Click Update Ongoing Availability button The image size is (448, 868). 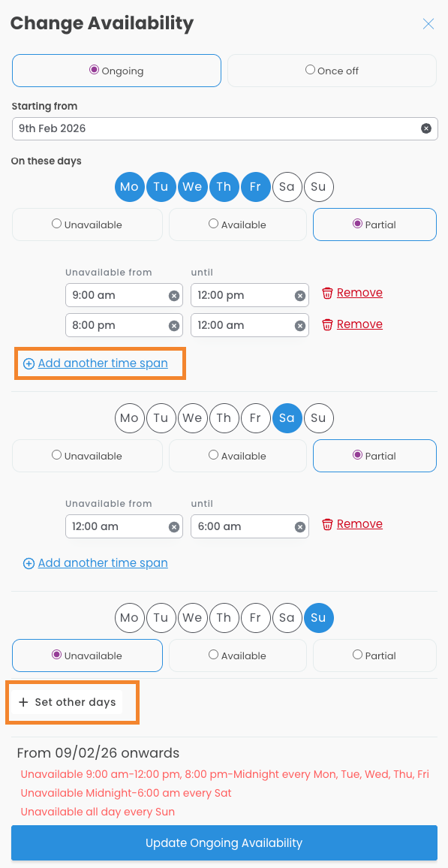pyautogui.click(x=224, y=843)
